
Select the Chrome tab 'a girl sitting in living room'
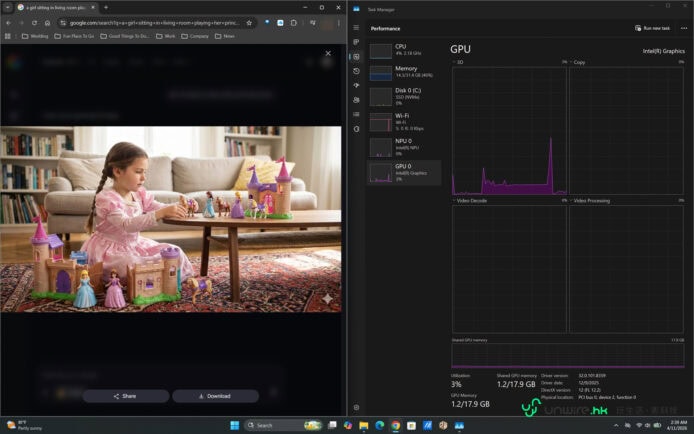pyautogui.click(x=56, y=8)
